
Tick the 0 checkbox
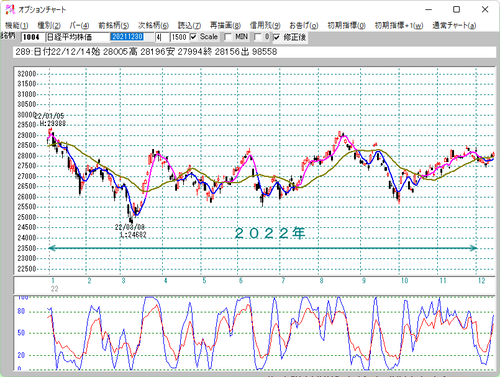tap(257, 37)
